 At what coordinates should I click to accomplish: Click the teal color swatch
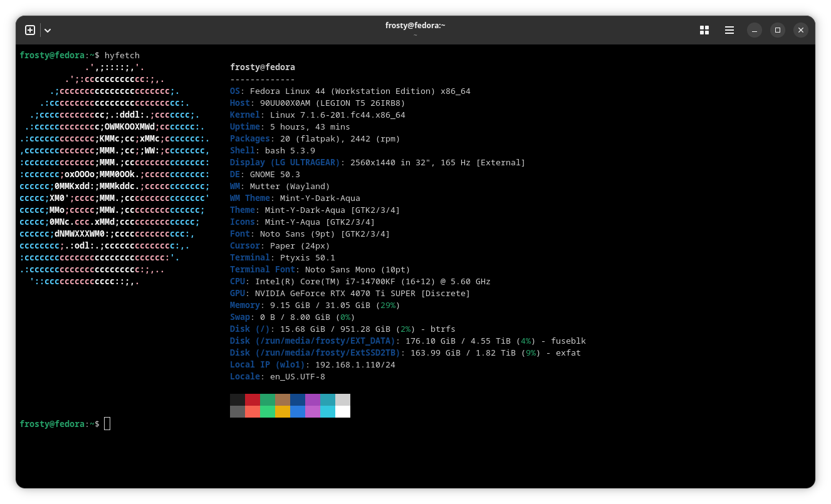pyautogui.click(x=328, y=399)
